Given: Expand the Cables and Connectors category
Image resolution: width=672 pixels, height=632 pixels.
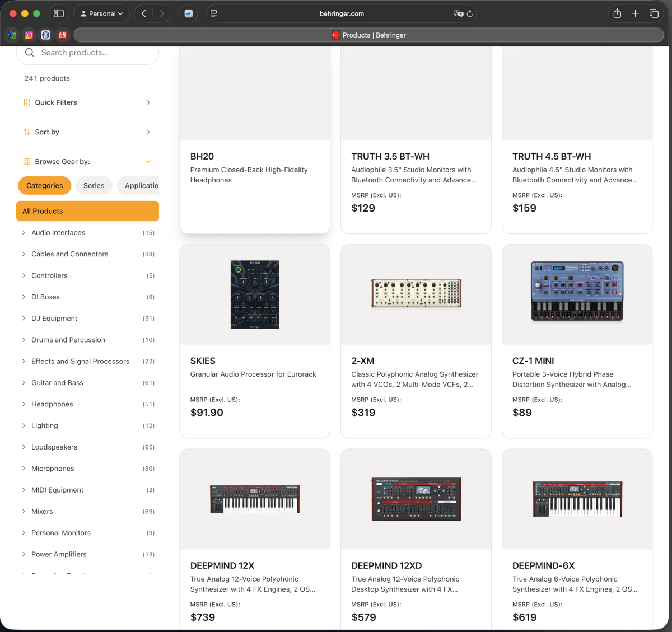Looking at the screenshot, I should click(x=24, y=254).
